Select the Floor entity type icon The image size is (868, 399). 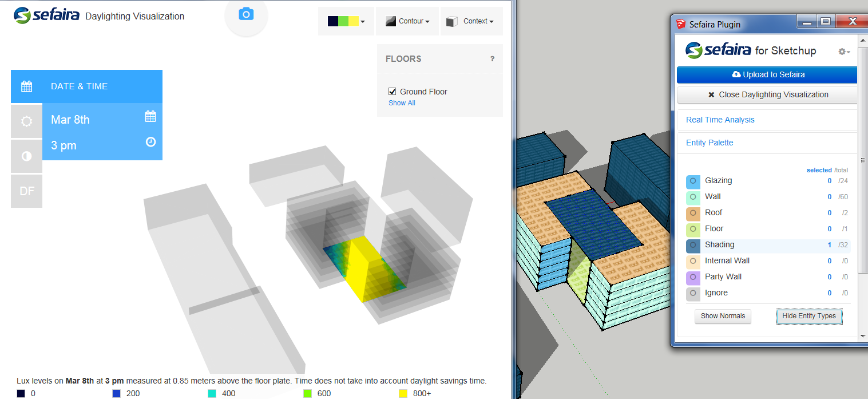[x=693, y=229]
